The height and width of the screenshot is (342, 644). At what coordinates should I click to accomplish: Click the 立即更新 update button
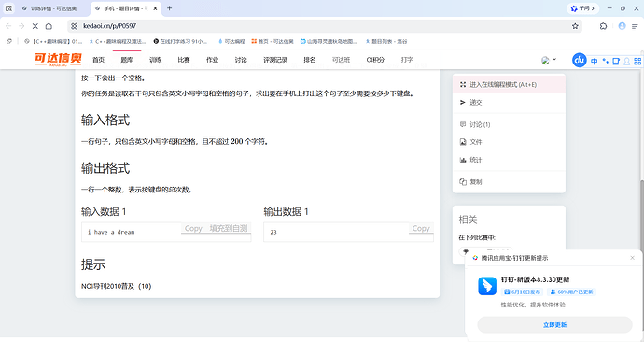tap(554, 325)
